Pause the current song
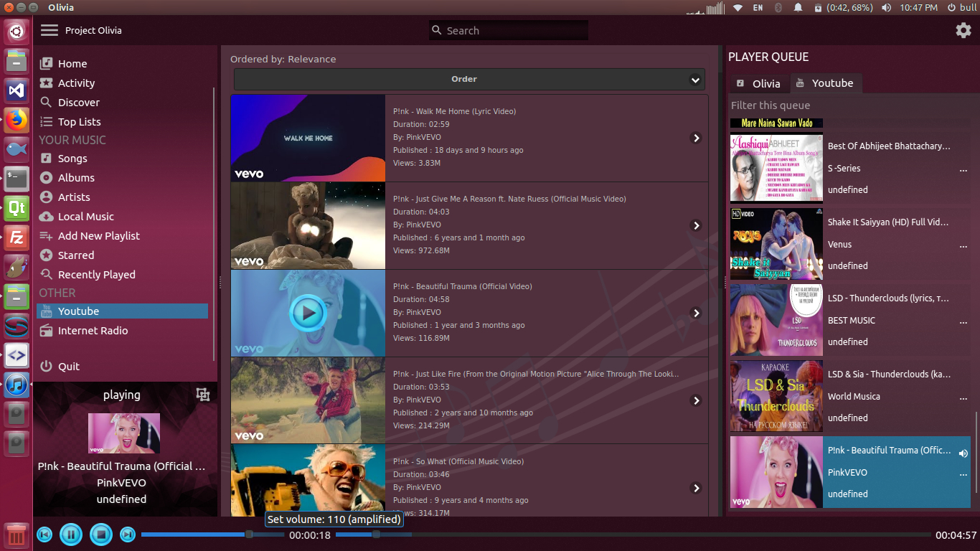This screenshot has height=551, width=980. coord(71,534)
